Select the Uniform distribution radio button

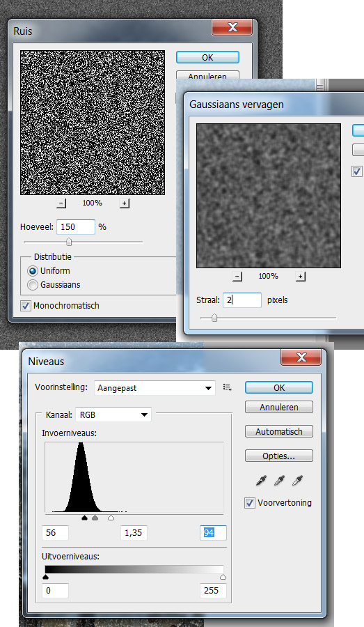pyautogui.click(x=33, y=271)
